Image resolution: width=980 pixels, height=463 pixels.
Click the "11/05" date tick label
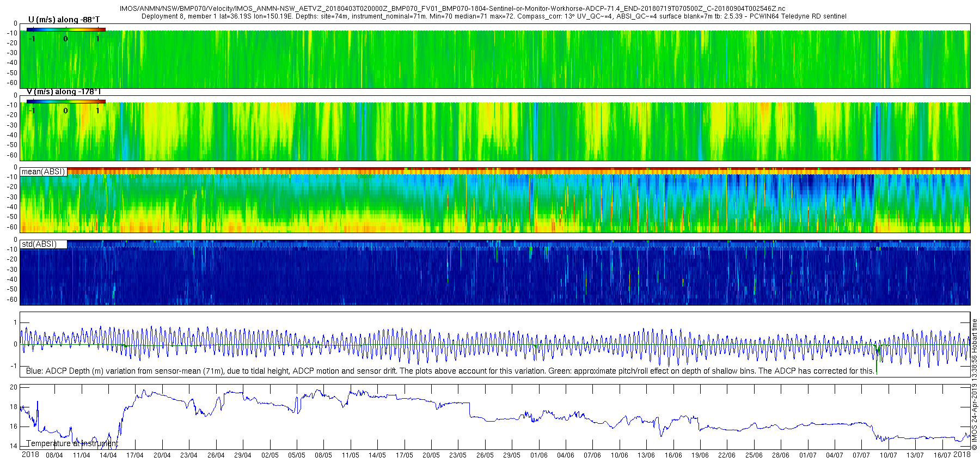350,455
